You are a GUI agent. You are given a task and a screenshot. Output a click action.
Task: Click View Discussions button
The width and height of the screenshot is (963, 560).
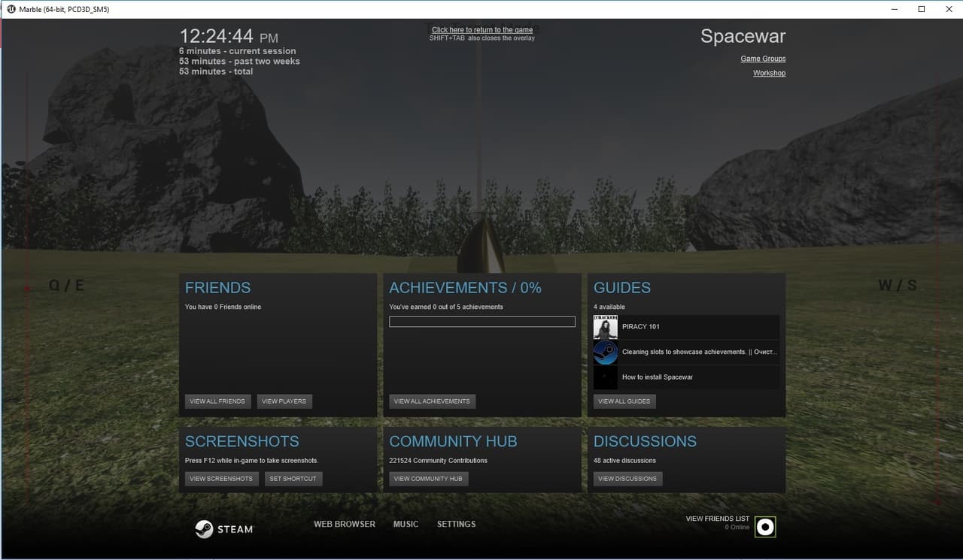click(x=627, y=479)
